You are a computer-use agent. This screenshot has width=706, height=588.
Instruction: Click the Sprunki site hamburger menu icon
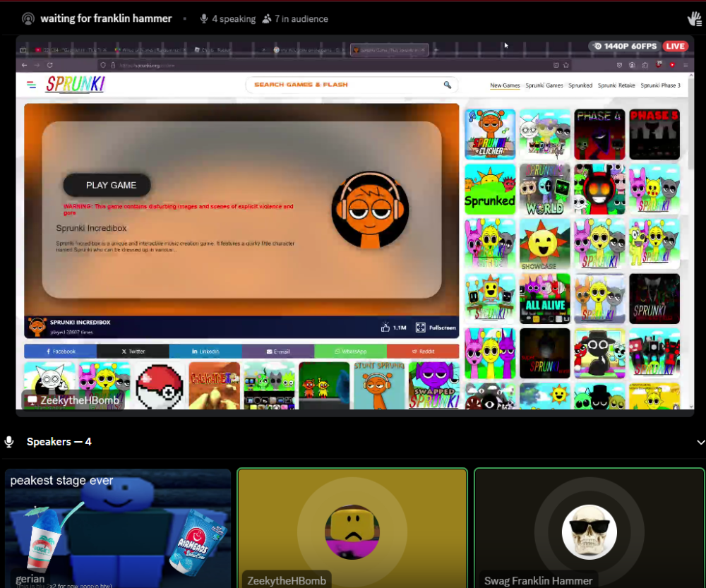click(32, 85)
